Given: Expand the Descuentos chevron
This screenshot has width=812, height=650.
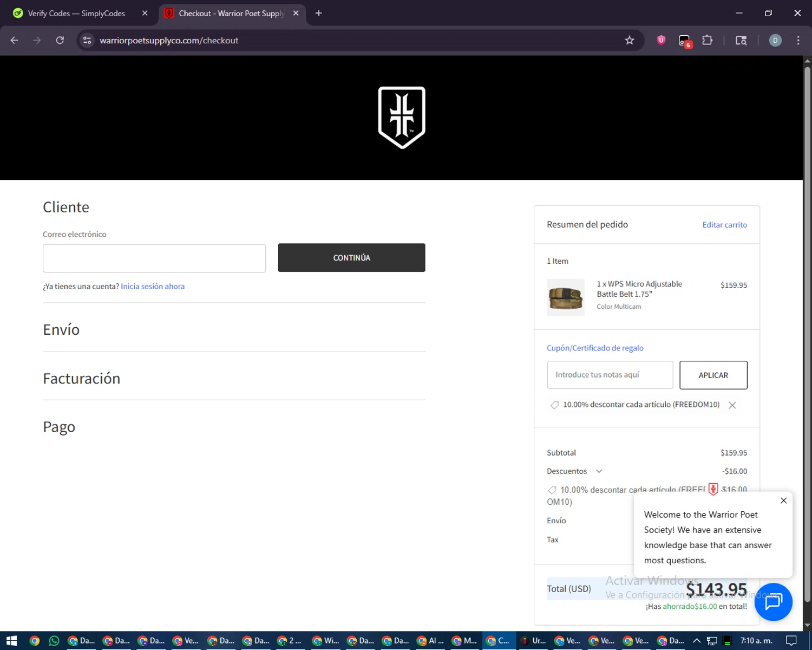Looking at the screenshot, I should [x=599, y=471].
